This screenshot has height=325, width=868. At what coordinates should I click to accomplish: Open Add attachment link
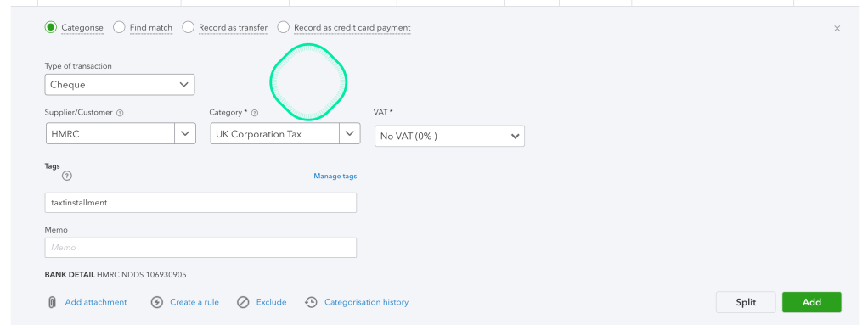pos(96,302)
